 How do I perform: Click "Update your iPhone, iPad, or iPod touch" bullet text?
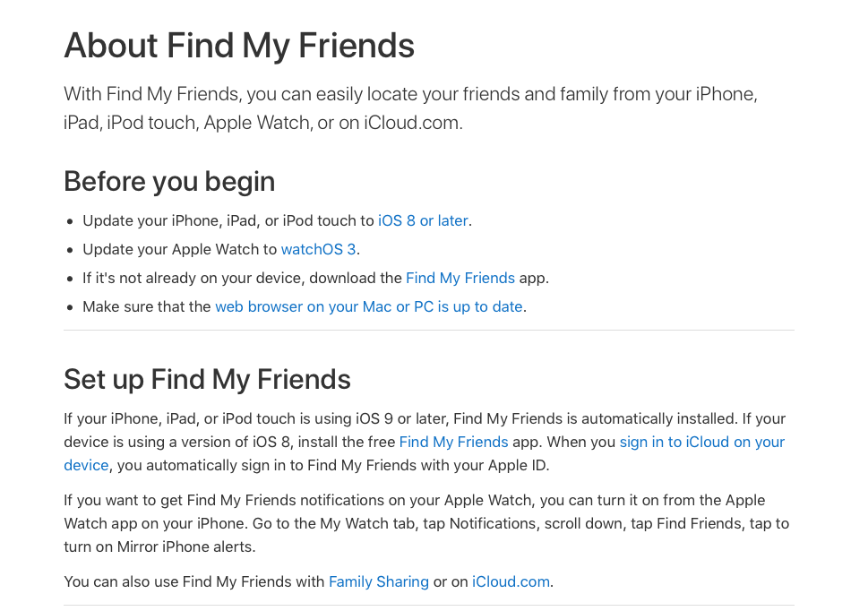tap(228, 220)
